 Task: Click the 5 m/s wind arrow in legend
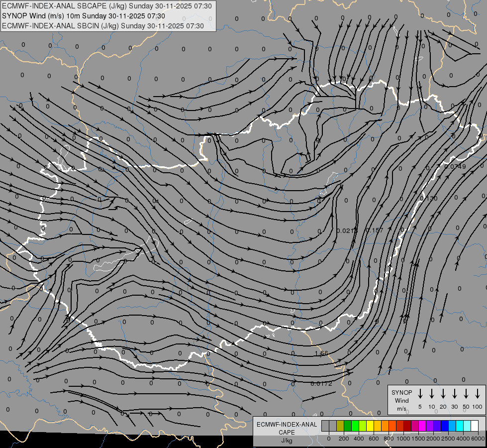(x=420, y=393)
